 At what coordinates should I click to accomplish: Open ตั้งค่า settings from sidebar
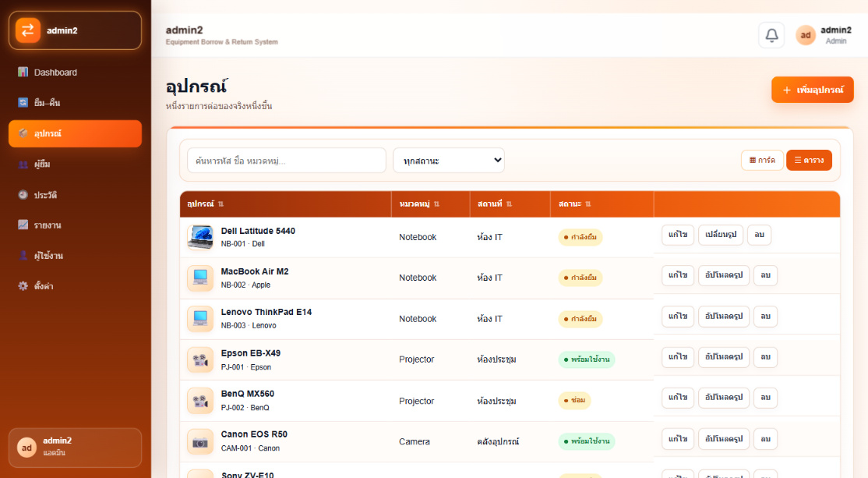(x=76, y=286)
